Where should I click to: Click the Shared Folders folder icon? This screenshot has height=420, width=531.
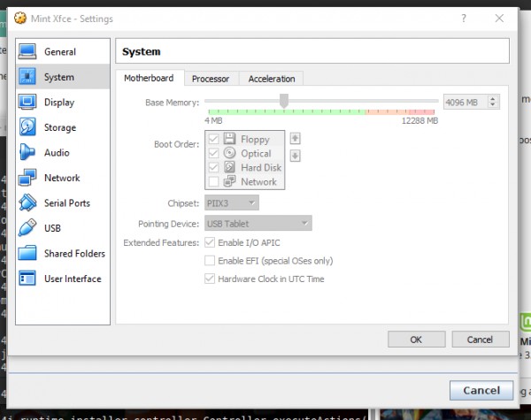tap(27, 253)
